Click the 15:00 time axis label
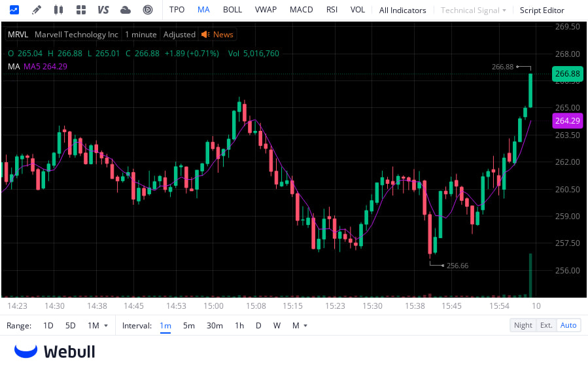Screen dimensions: 588x367 tap(213, 306)
